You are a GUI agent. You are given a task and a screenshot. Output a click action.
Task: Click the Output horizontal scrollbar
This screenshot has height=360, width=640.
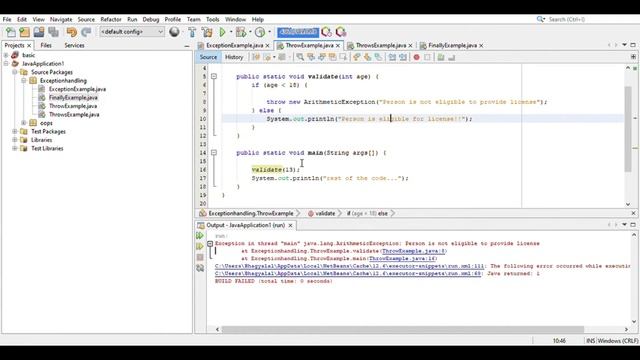click(x=402, y=329)
